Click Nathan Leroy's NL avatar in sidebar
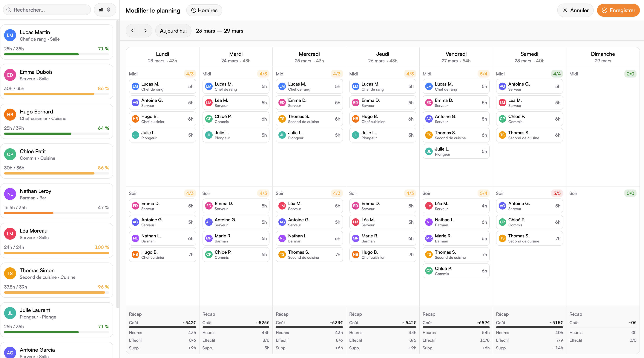The width and height of the screenshot is (644, 358). [x=10, y=194]
